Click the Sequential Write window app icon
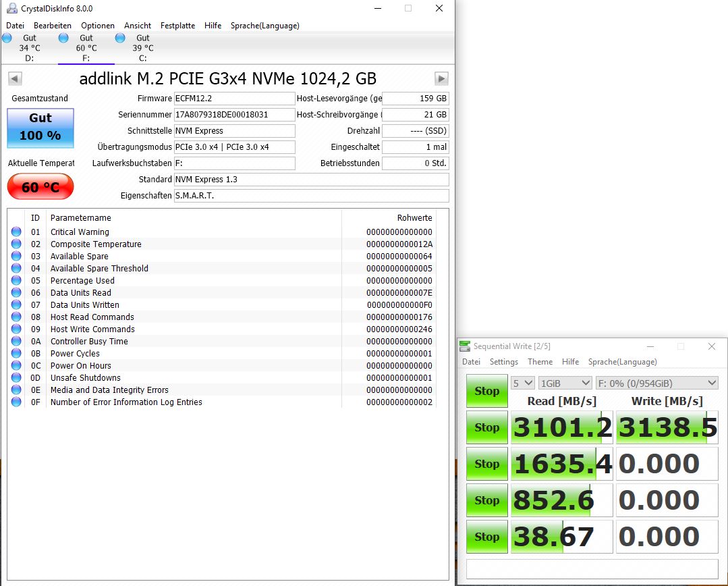Image resolution: width=728 pixels, height=586 pixels. tap(465, 346)
